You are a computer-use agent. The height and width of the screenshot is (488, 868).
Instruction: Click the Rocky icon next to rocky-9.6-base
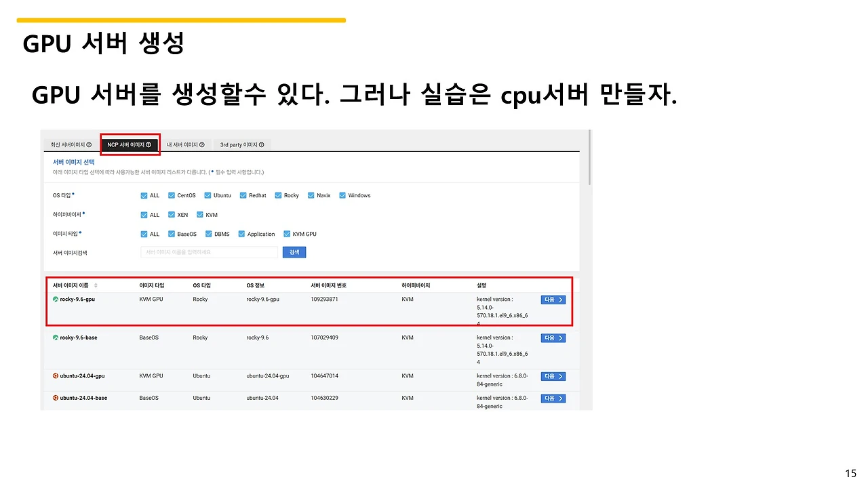(x=55, y=338)
